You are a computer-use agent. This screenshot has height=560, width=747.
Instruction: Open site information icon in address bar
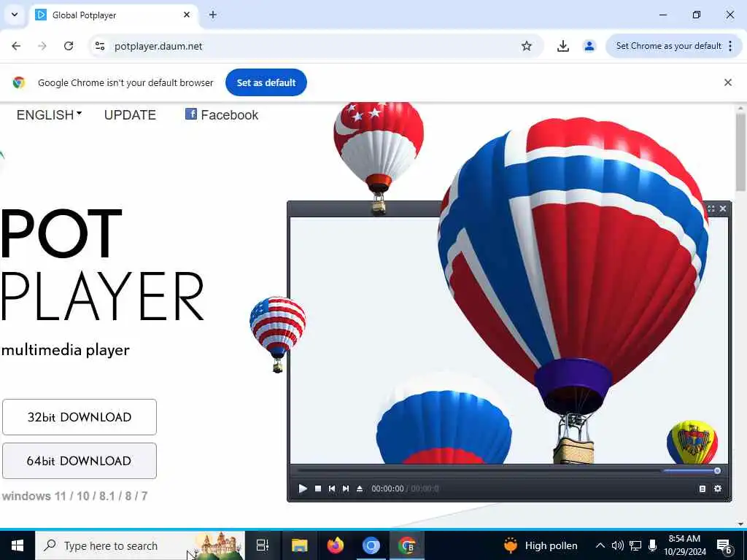point(100,46)
